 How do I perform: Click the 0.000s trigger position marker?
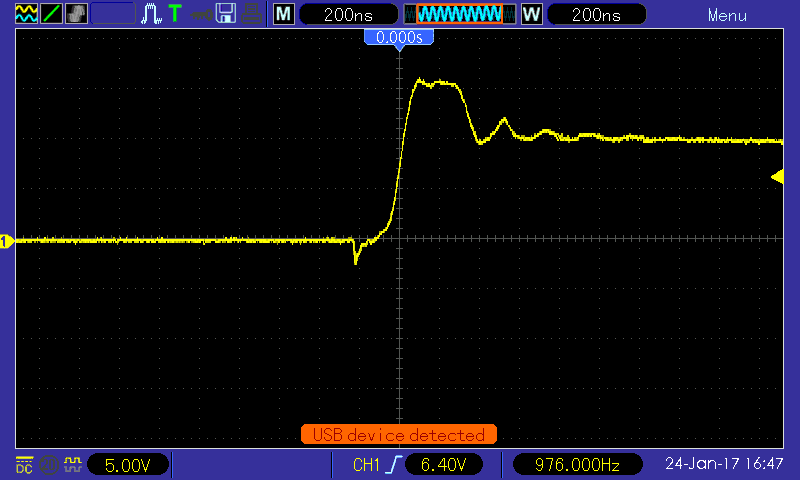tap(399, 37)
